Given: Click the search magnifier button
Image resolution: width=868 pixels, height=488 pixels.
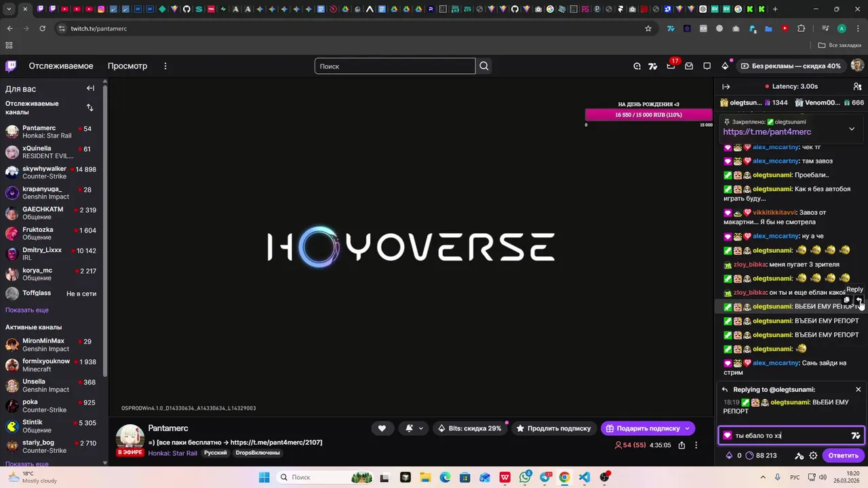Looking at the screenshot, I should [x=484, y=66].
